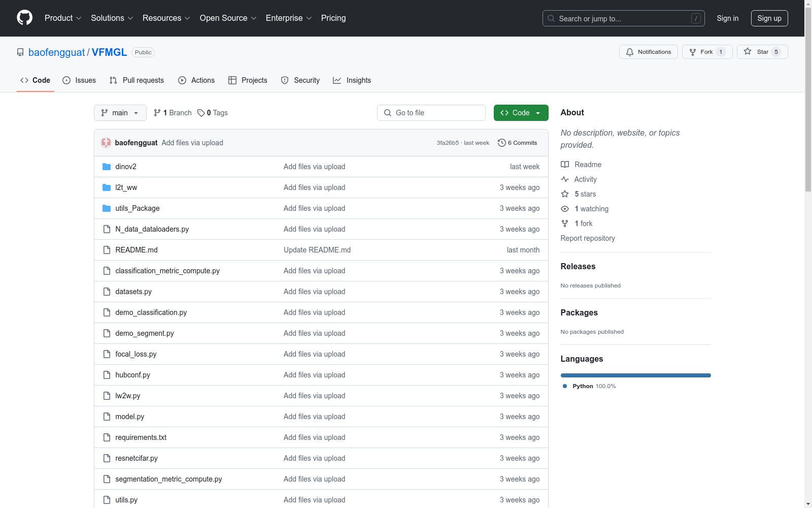Open the commits history clock icon

(501, 143)
